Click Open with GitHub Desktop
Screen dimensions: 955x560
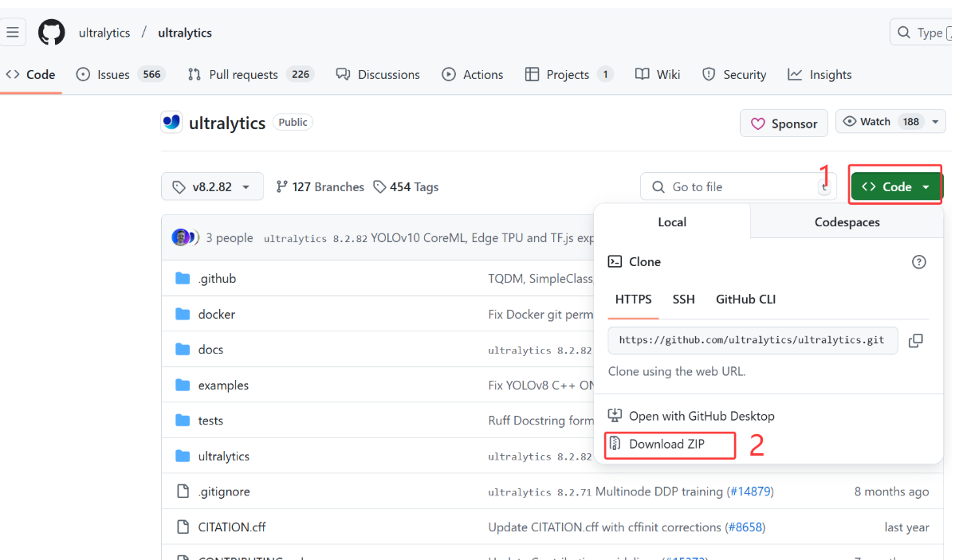coord(702,417)
